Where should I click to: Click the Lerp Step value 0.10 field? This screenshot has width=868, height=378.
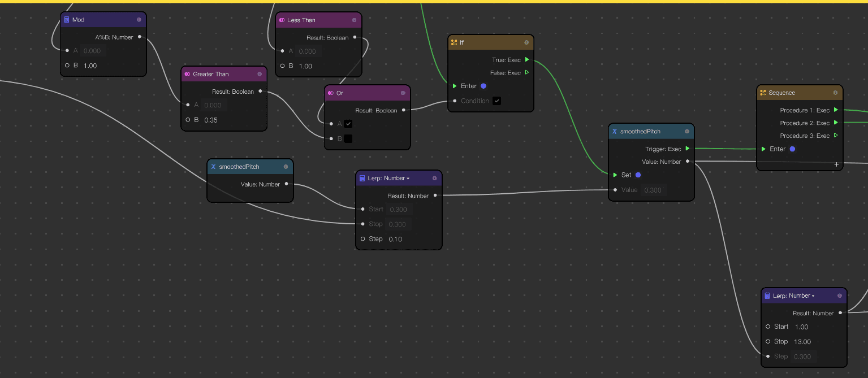coord(395,239)
